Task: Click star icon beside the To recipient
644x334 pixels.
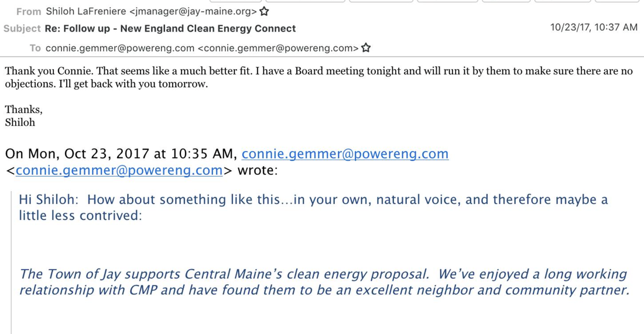Action: pyautogui.click(x=365, y=48)
